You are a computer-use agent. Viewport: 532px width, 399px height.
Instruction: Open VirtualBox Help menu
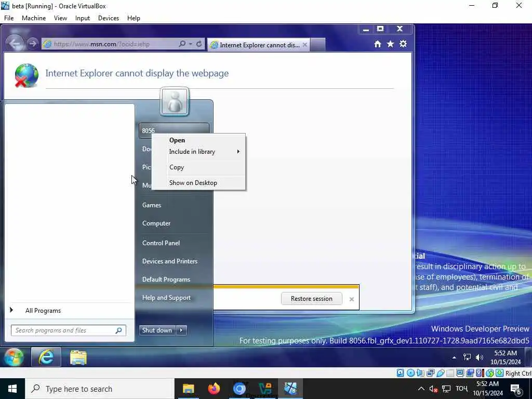tap(134, 18)
